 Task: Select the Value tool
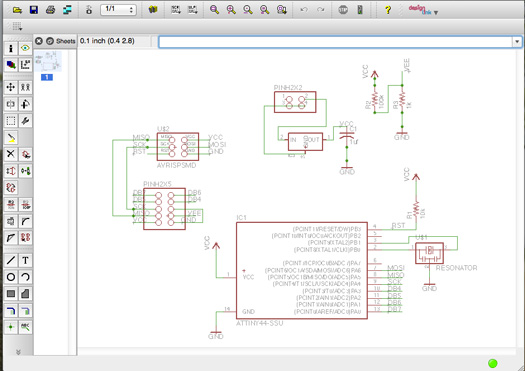(x=25, y=204)
